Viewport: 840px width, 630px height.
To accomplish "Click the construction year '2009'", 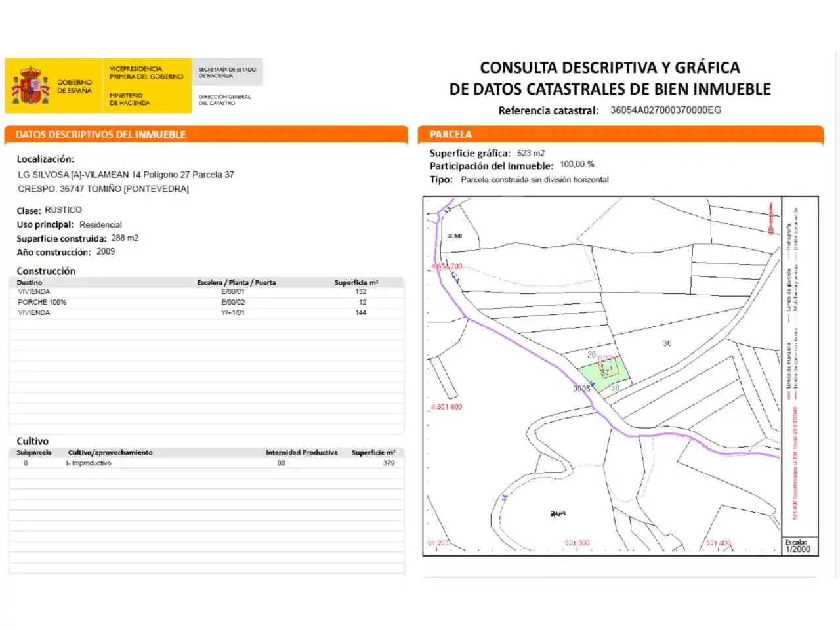I will (106, 251).
